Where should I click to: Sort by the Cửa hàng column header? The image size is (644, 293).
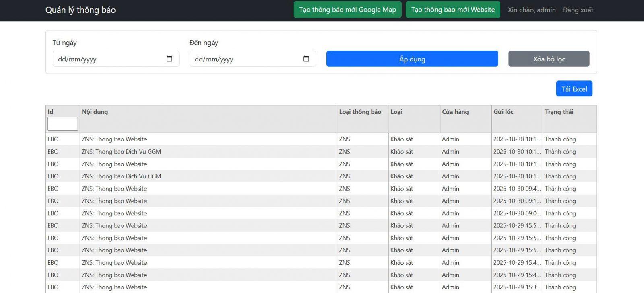[x=455, y=112]
